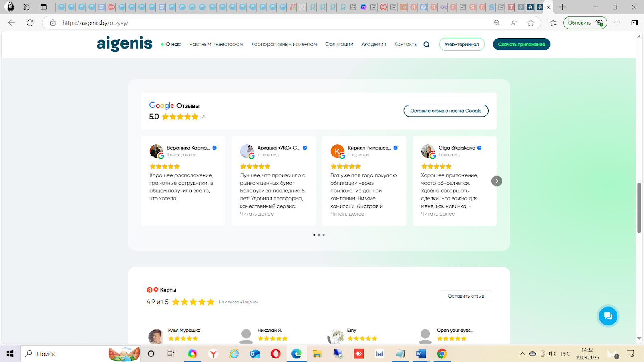The height and width of the screenshot is (362, 644).
Task: Read more of Аркаша «УКС» review
Action: pos(257,214)
